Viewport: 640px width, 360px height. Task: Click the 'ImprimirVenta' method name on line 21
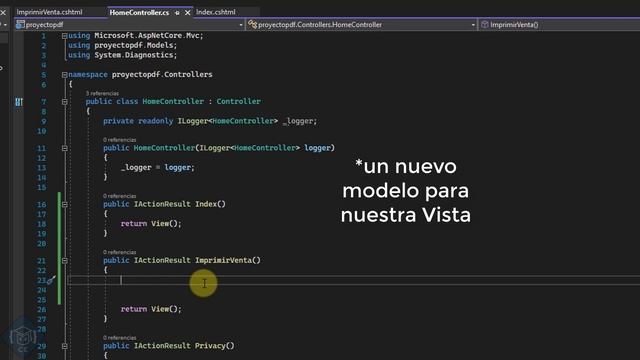click(223, 260)
